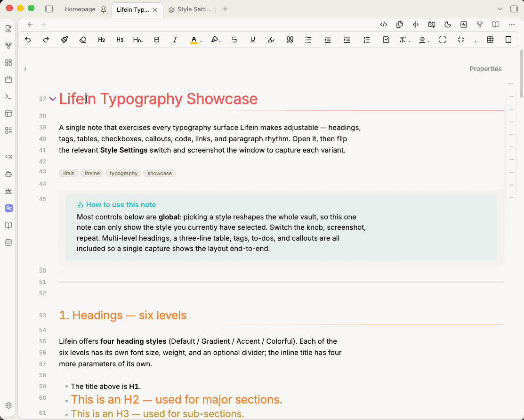
Task: Navigate back with the left arrow
Action: coord(30,24)
